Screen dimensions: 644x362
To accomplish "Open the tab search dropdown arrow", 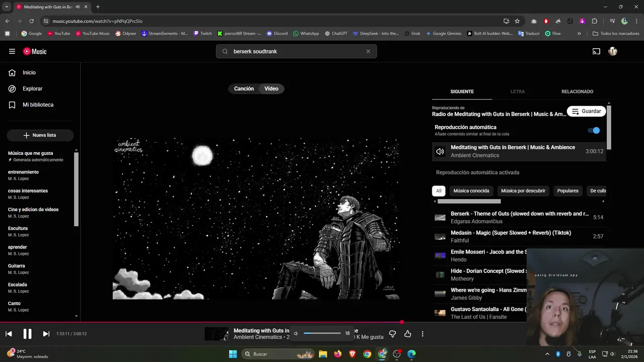I will pyautogui.click(x=7, y=7).
